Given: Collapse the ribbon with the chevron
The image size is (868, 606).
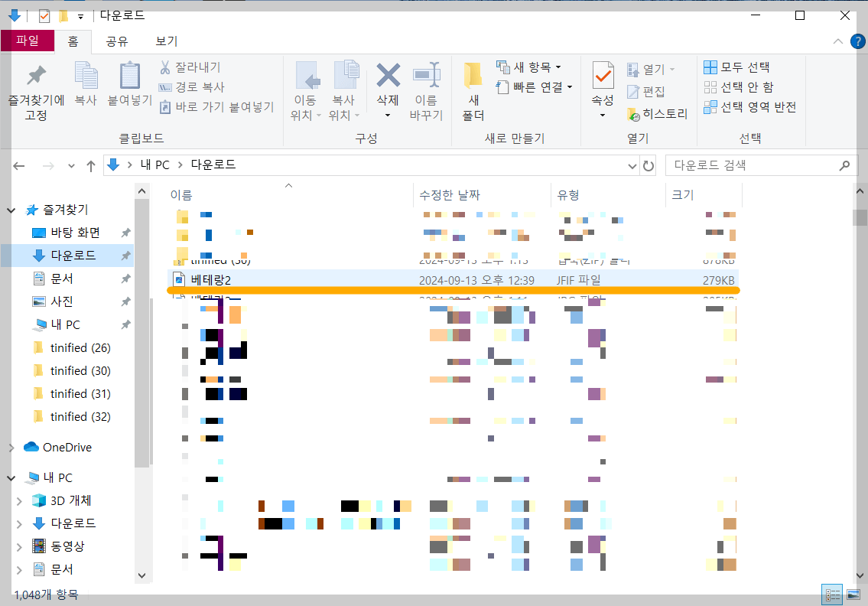Looking at the screenshot, I should (x=838, y=41).
